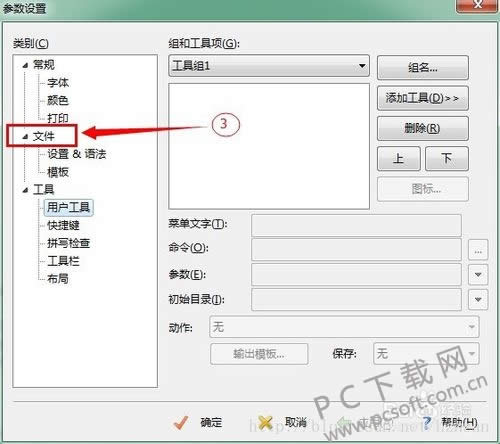
Task: Browse for command with ... button
Action: (478, 250)
